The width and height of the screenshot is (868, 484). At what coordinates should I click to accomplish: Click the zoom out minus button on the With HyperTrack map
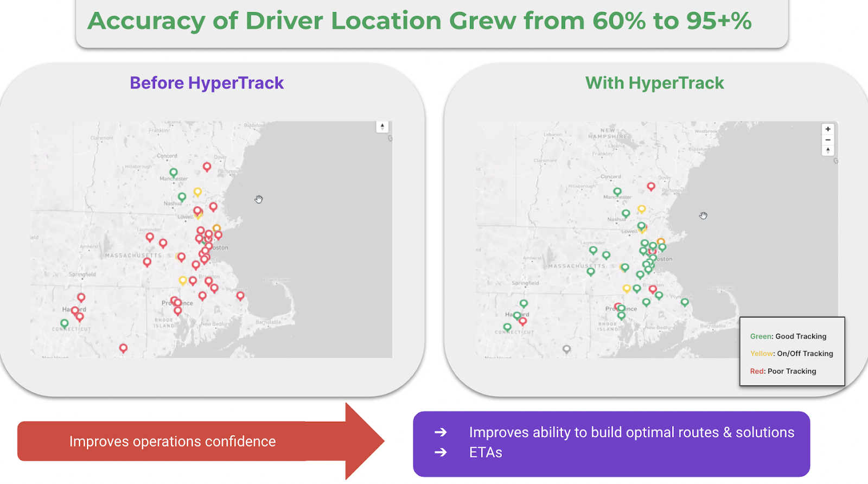point(828,139)
